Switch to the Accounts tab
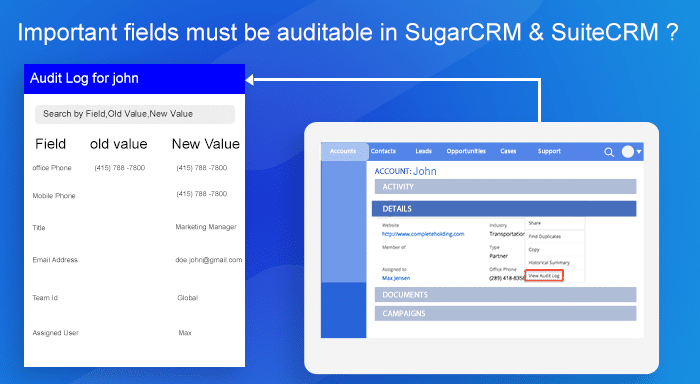Viewport: 700px width, 384px height. [x=343, y=151]
